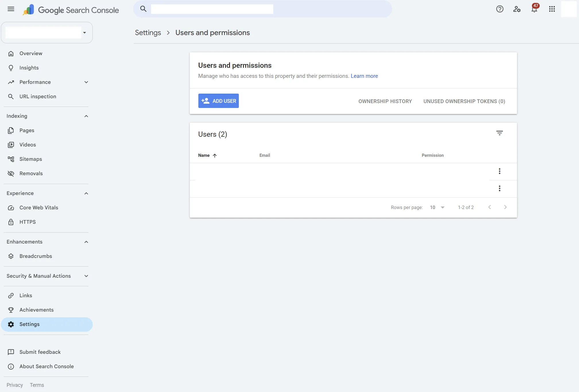Open the filter icon in Users table

(x=499, y=133)
